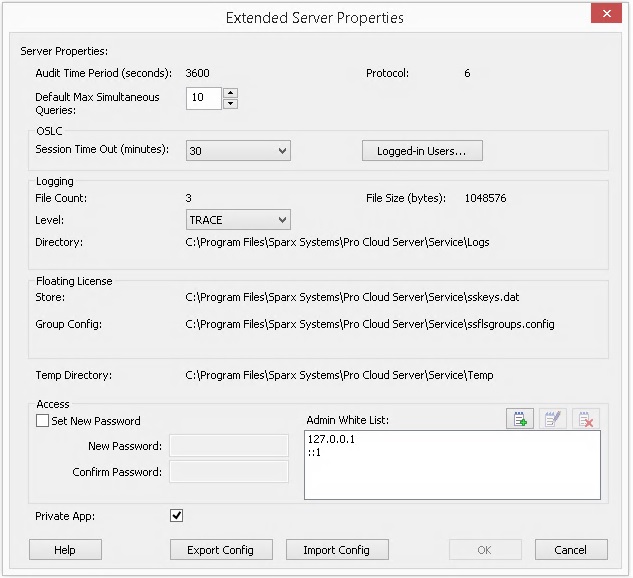
Task: Click the Help button
Action: pyautogui.click(x=65, y=550)
